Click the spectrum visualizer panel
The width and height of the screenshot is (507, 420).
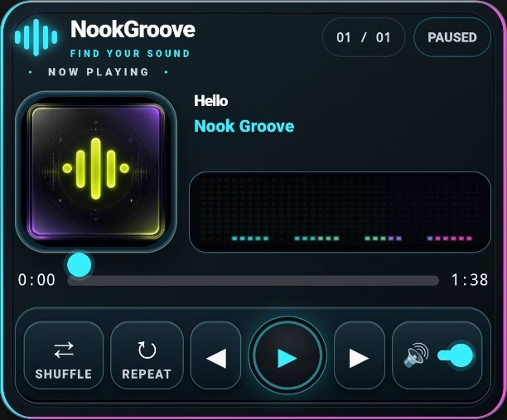coord(340,212)
